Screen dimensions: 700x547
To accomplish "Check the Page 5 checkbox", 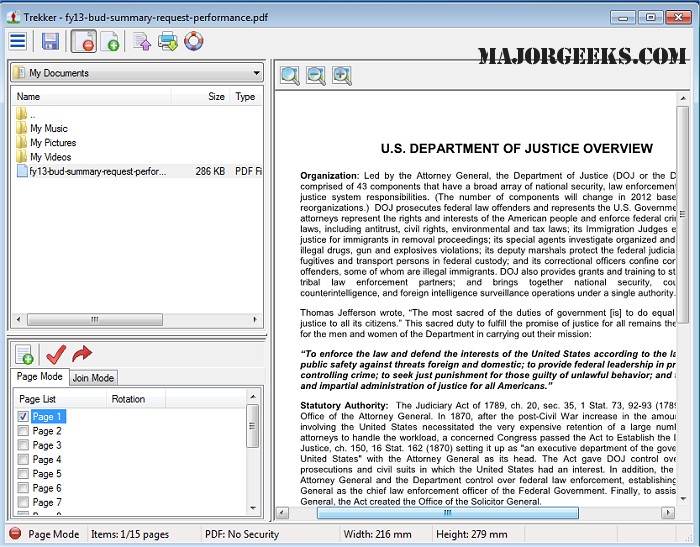I will pyautogui.click(x=23, y=474).
